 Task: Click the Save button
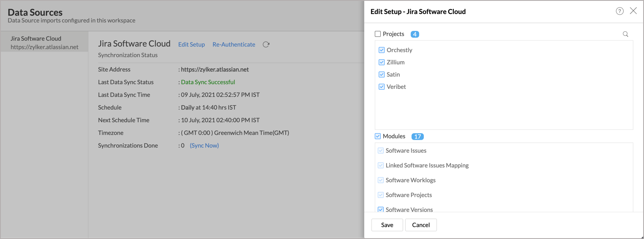[x=387, y=225]
